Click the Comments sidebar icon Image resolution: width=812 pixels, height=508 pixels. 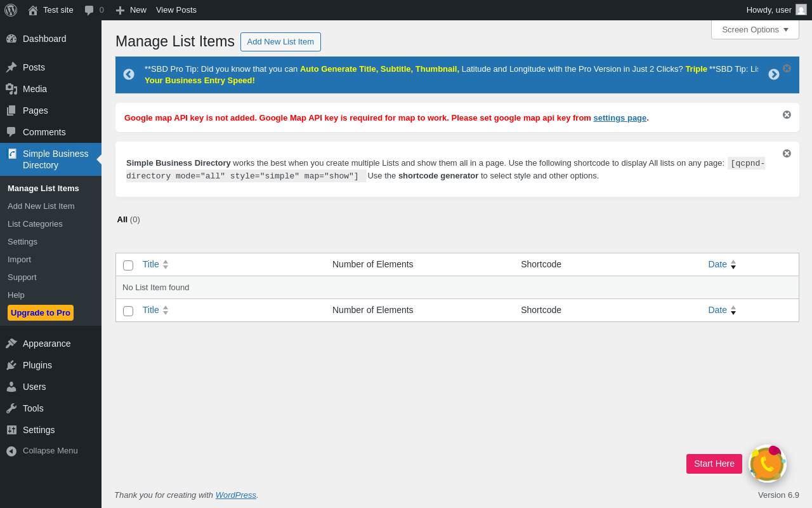[x=11, y=132]
